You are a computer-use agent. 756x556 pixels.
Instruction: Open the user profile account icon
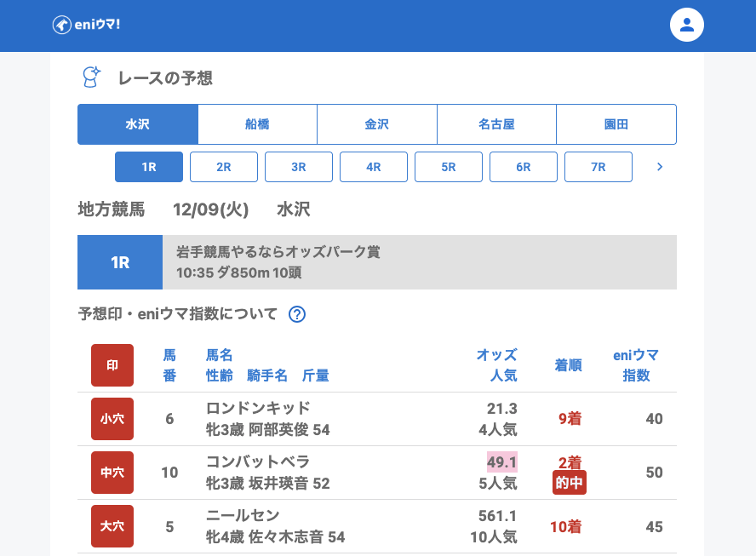tap(687, 25)
